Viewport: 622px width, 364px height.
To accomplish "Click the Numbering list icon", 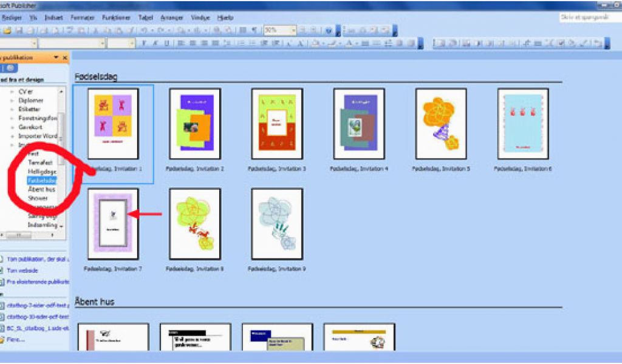I will [x=241, y=43].
